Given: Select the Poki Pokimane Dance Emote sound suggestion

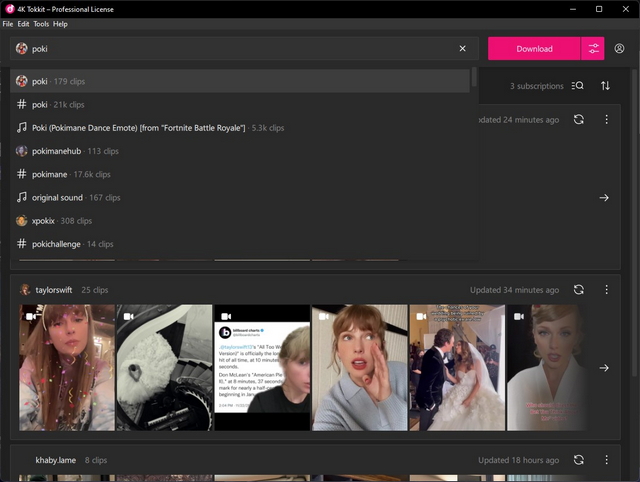Looking at the screenshot, I should coord(240,128).
